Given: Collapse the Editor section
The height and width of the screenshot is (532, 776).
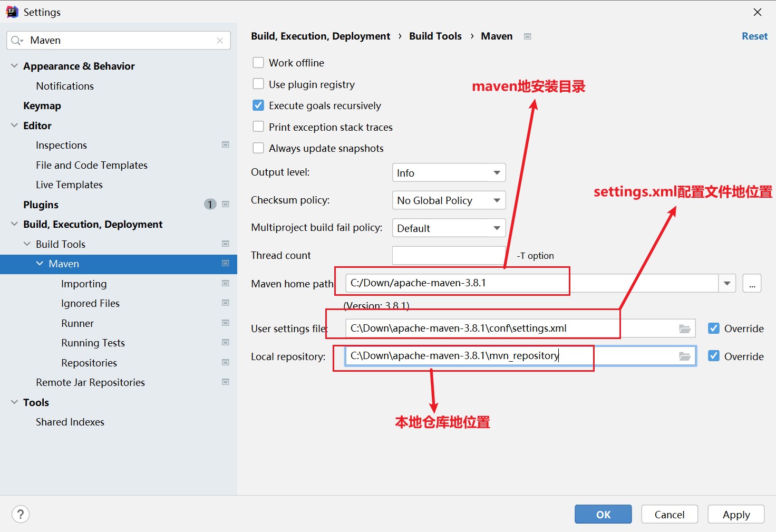Looking at the screenshot, I should [14, 125].
